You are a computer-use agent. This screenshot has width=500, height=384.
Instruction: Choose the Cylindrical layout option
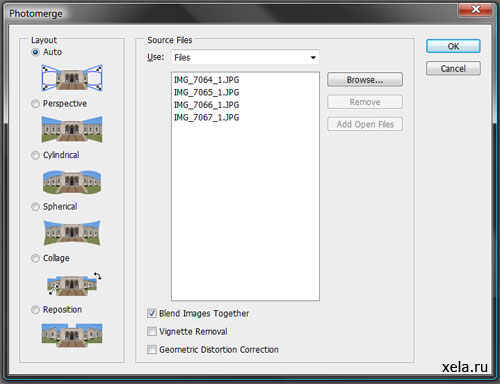tap(35, 155)
